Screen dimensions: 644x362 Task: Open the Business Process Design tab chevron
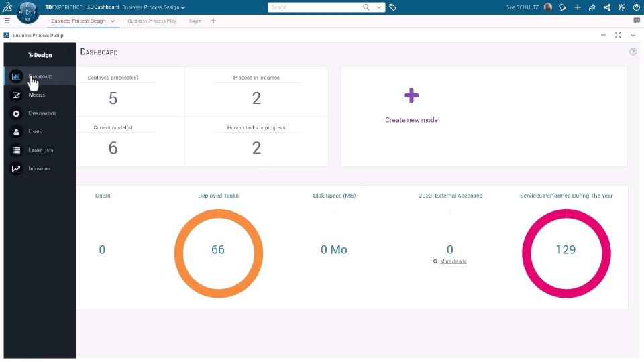pyautogui.click(x=113, y=21)
